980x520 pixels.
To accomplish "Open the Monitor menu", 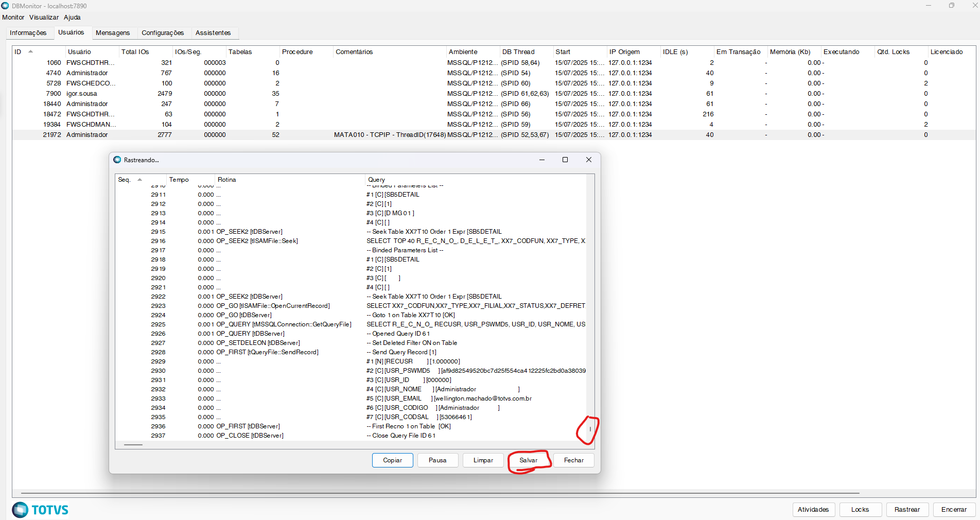I will click(x=13, y=17).
